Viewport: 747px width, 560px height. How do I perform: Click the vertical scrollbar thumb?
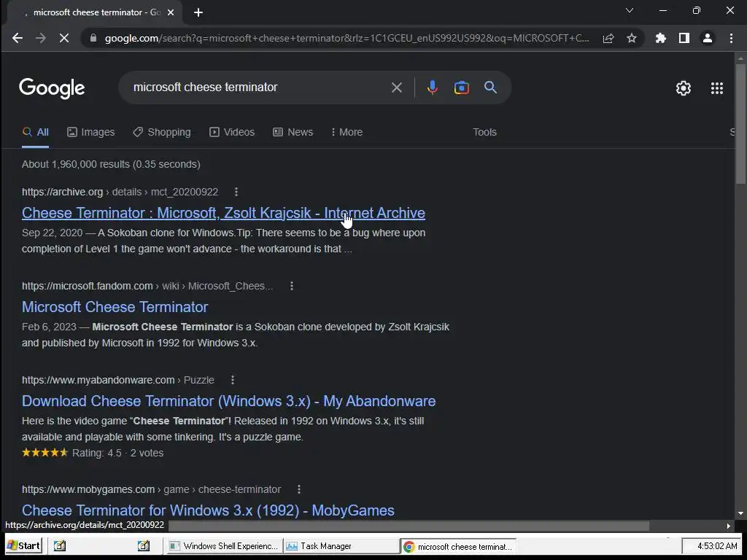click(740, 124)
